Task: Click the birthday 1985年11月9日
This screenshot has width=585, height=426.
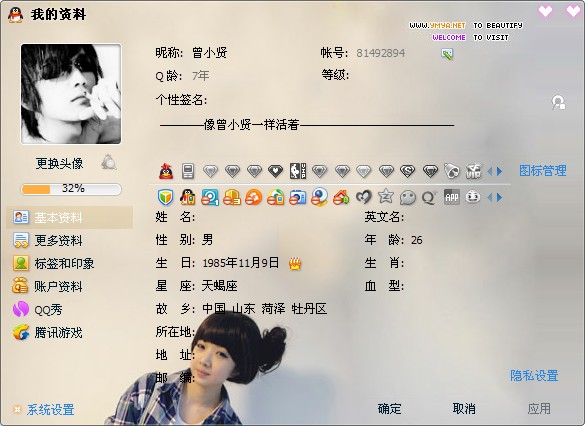Action: (241, 263)
